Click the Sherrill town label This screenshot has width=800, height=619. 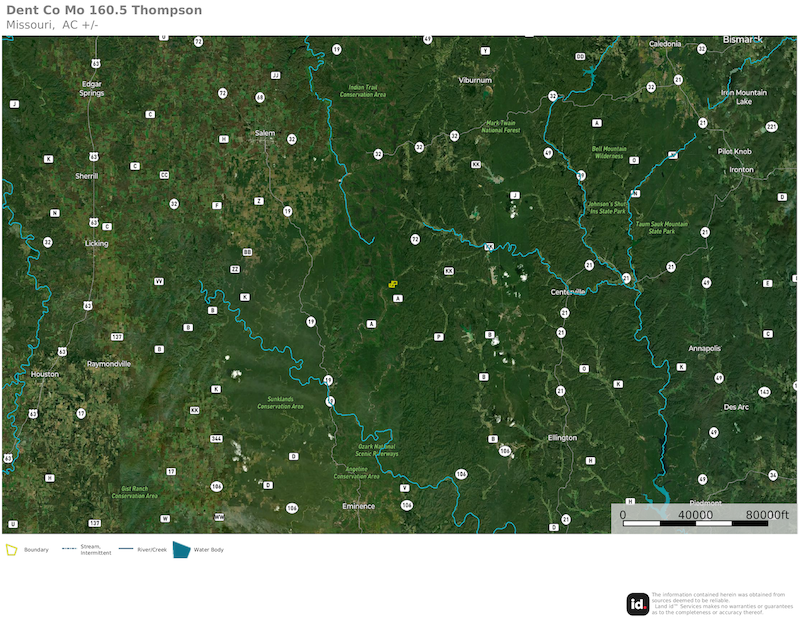(x=87, y=176)
